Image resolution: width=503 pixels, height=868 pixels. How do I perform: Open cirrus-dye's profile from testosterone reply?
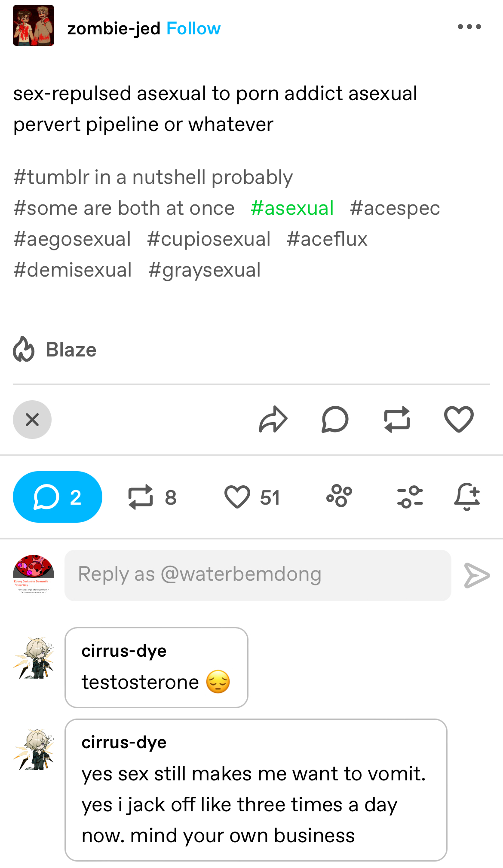pos(124,651)
